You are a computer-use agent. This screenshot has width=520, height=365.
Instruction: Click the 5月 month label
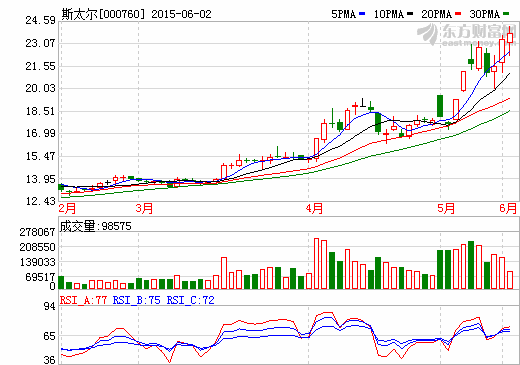(x=446, y=208)
